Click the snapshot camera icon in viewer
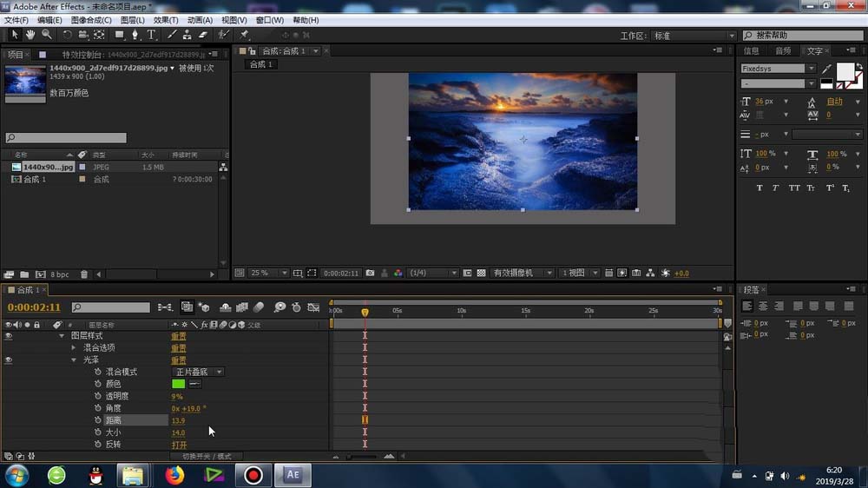The width and height of the screenshot is (868, 488). [x=371, y=273]
